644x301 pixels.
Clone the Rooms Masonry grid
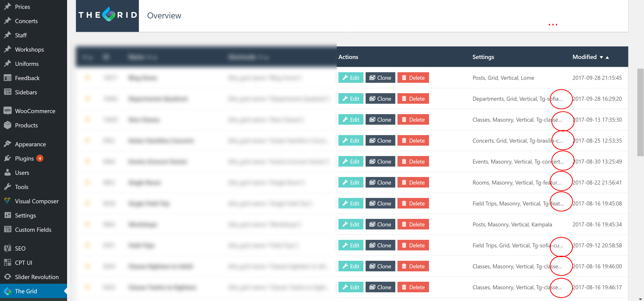380,183
